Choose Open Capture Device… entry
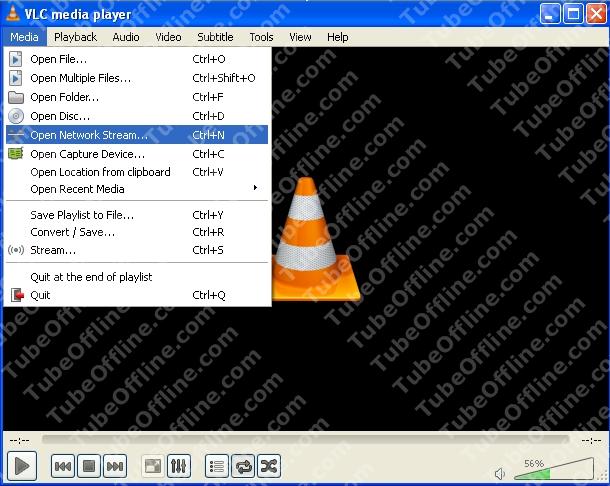Viewport: 610px width, 486px height. click(x=137, y=154)
